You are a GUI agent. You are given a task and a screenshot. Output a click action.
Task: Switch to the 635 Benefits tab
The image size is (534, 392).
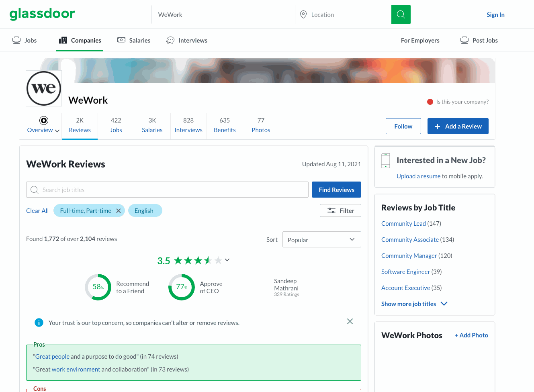225,125
